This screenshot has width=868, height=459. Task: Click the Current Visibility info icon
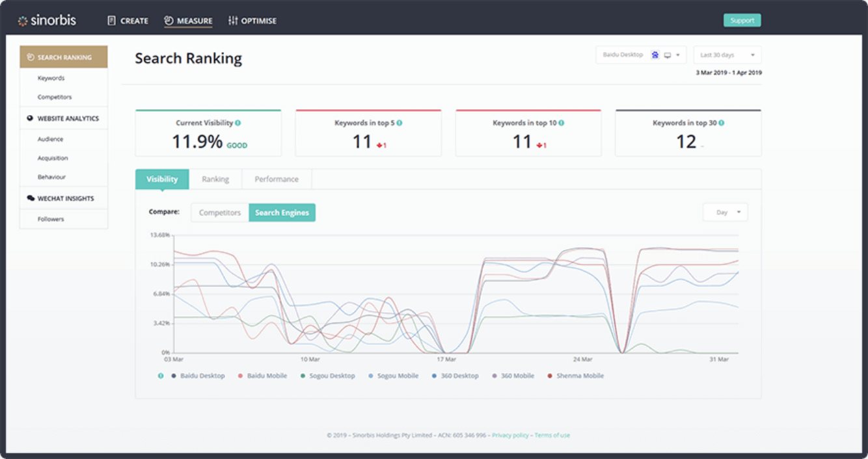[237, 123]
